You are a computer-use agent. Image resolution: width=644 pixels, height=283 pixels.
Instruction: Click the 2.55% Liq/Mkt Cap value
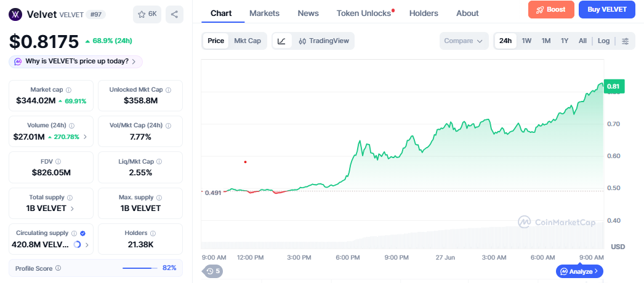point(140,173)
